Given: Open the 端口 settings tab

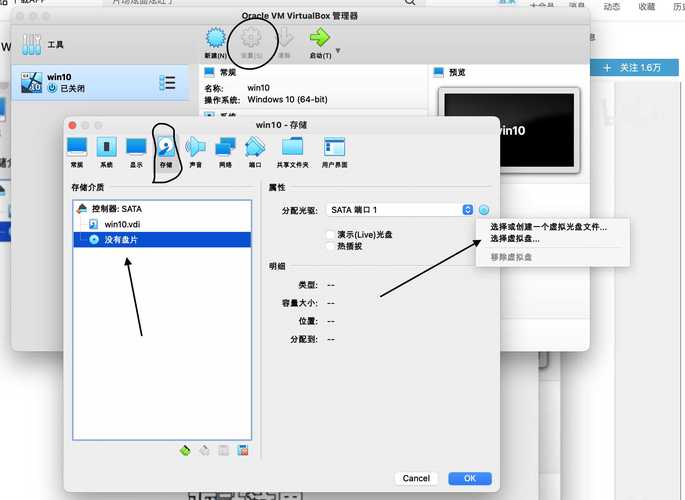Looking at the screenshot, I should [255, 152].
